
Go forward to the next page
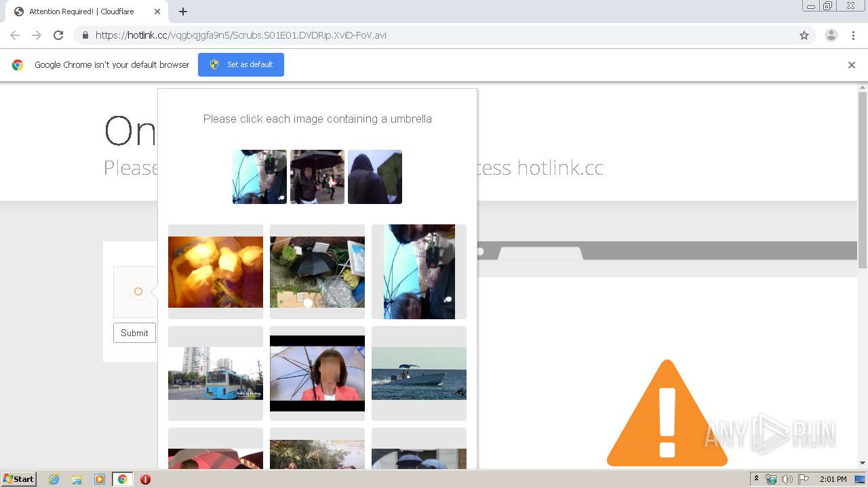coord(37,35)
